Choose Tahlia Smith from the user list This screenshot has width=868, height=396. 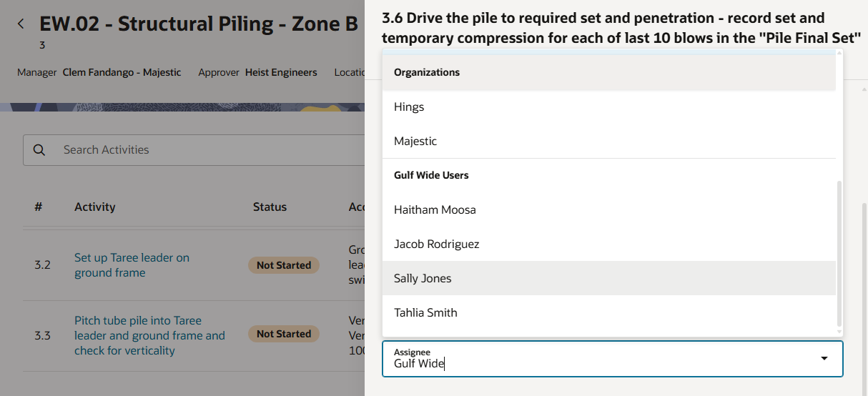point(425,313)
